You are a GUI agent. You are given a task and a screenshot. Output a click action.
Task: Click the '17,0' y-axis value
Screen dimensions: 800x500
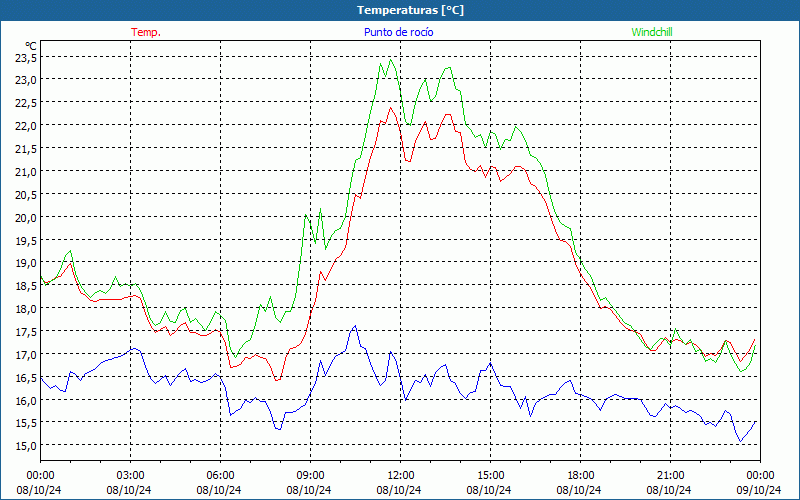26,355
